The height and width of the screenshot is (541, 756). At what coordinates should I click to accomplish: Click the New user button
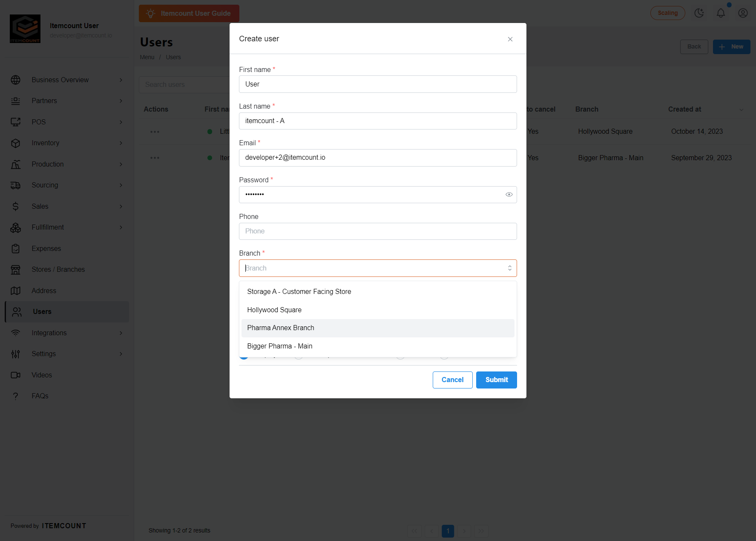[x=731, y=47]
